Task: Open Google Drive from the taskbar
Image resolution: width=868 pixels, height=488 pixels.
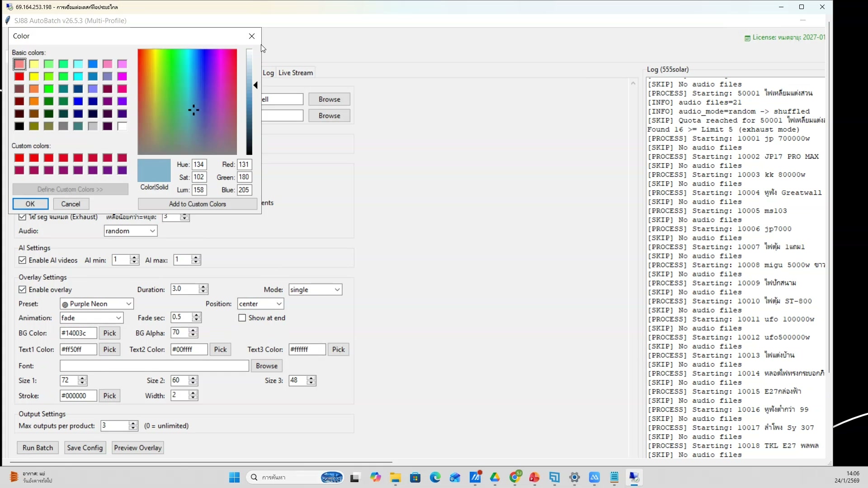Action: click(495, 478)
